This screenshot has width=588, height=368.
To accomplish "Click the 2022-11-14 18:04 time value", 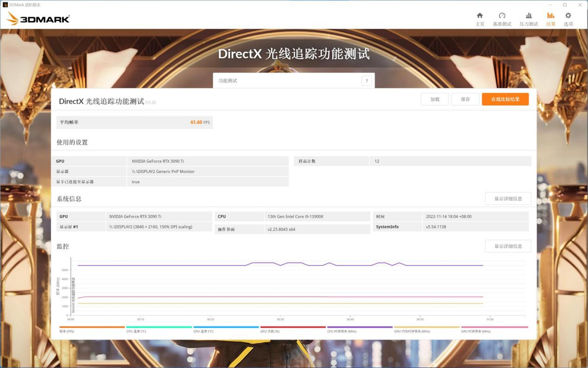I will tap(449, 216).
